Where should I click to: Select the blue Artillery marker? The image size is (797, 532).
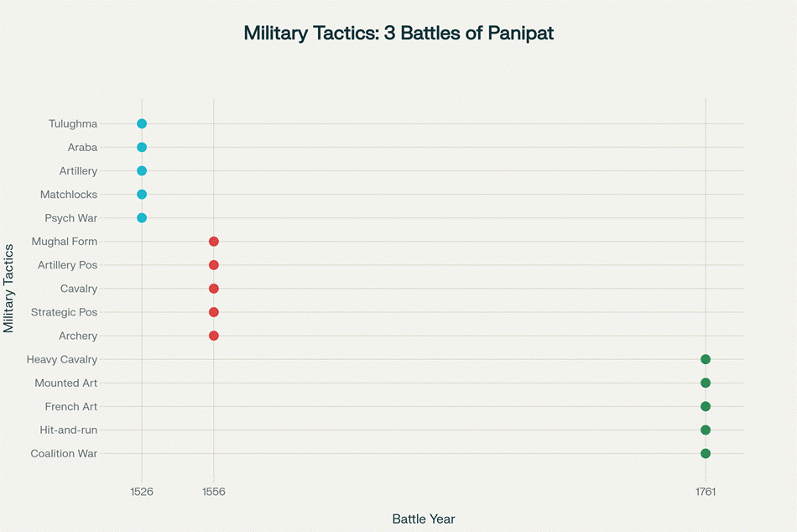tap(142, 171)
